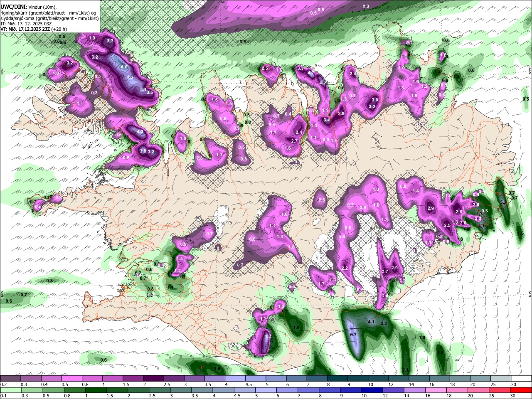Select the 'Vindur (10m)' label in header

pyautogui.click(x=42, y=7)
